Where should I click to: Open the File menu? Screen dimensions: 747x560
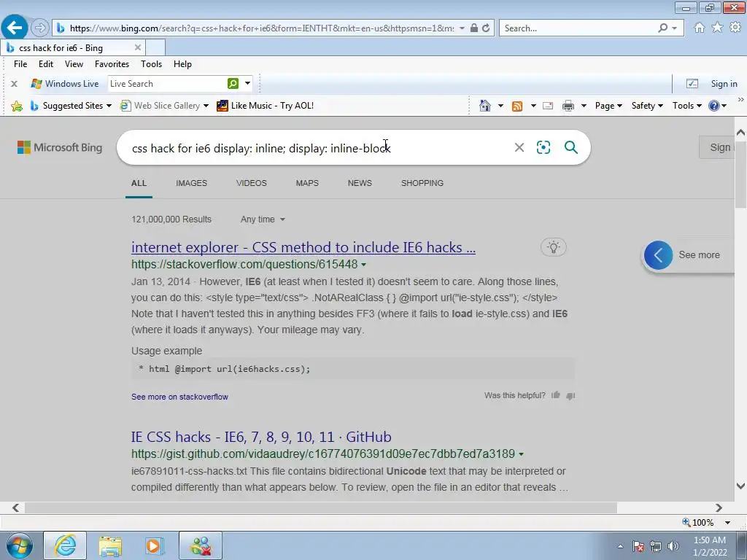[x=20, y=64]
